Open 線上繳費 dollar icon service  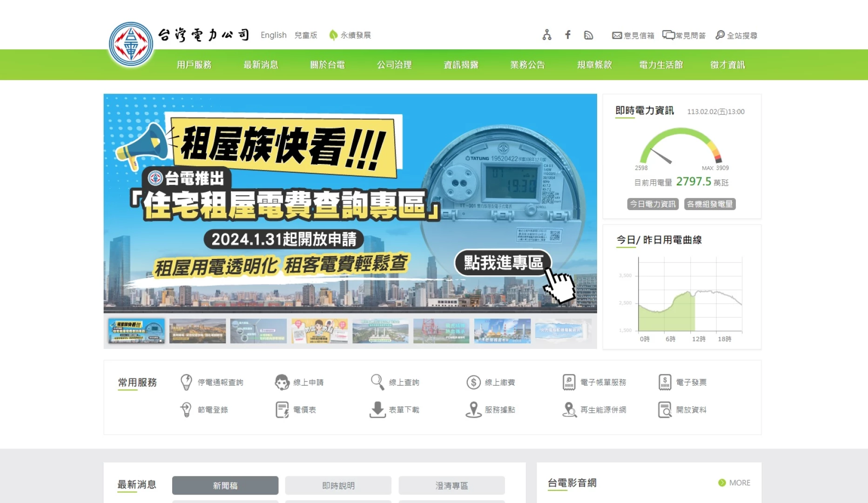coord(473,382)
